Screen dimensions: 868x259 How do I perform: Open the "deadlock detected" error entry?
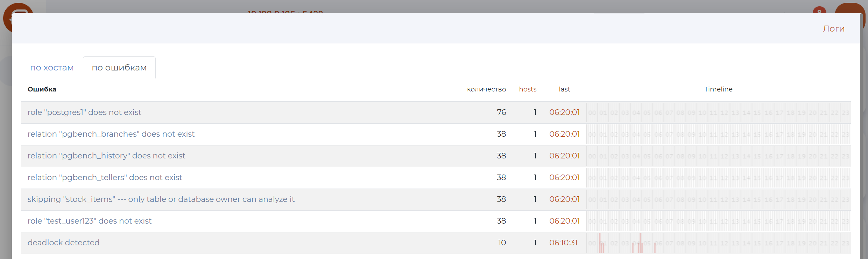pos(63,243)
